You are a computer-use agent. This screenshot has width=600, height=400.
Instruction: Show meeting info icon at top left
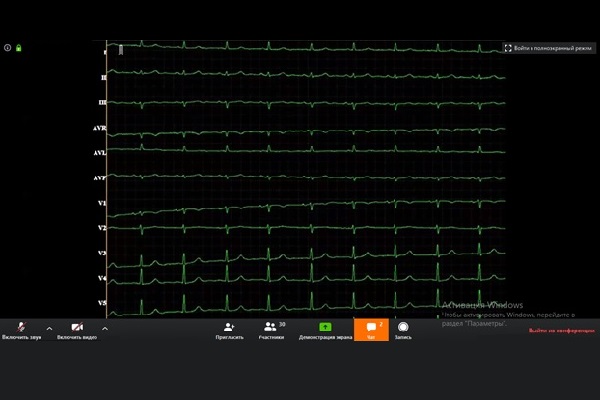(7, 48)
